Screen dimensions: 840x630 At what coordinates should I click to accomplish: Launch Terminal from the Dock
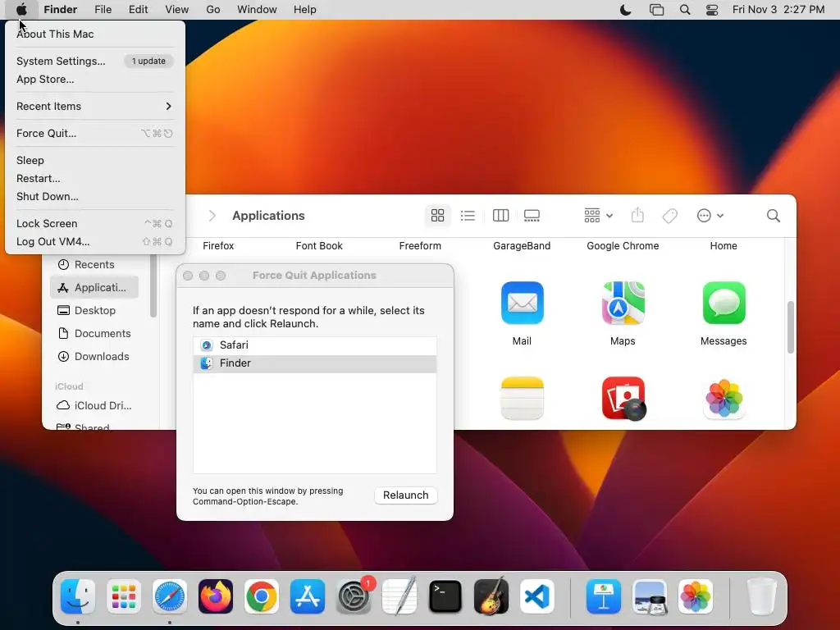click(x=445, y=596)
